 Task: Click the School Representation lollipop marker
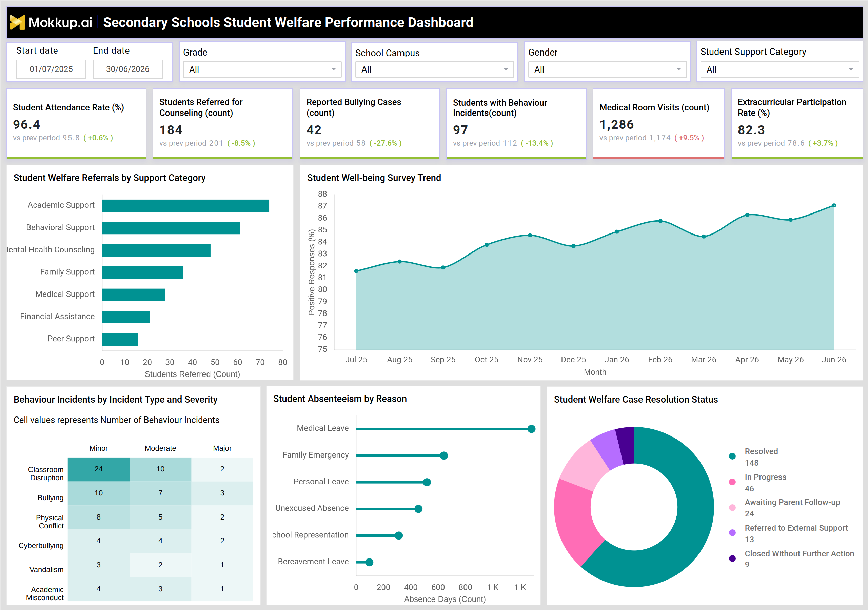click(398, 535)
